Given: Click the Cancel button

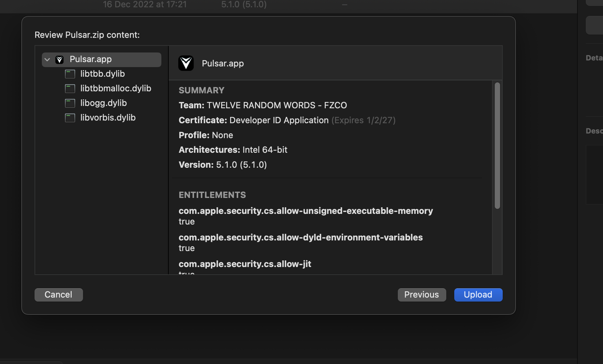Looking at the screenshot, I should coord(59,295).
